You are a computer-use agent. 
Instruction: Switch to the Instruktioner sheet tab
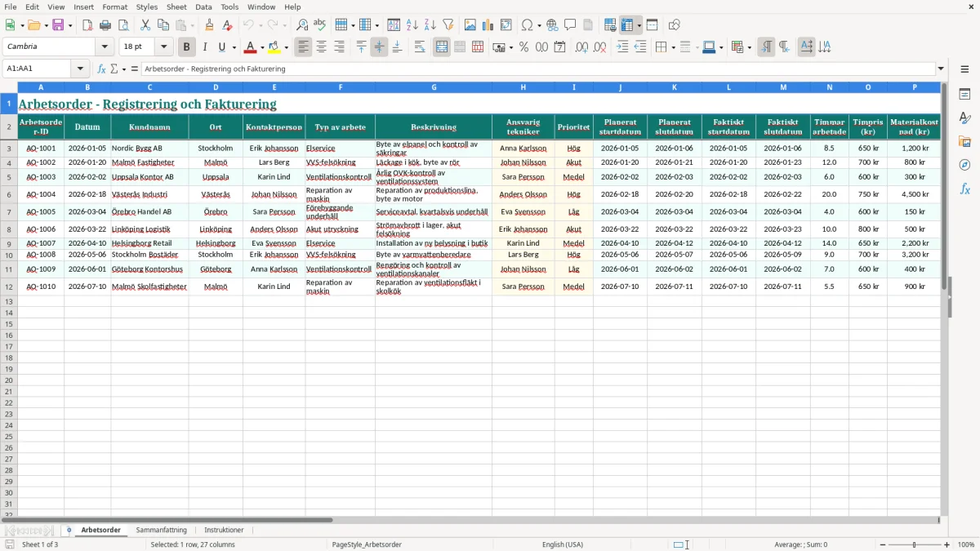224,531
